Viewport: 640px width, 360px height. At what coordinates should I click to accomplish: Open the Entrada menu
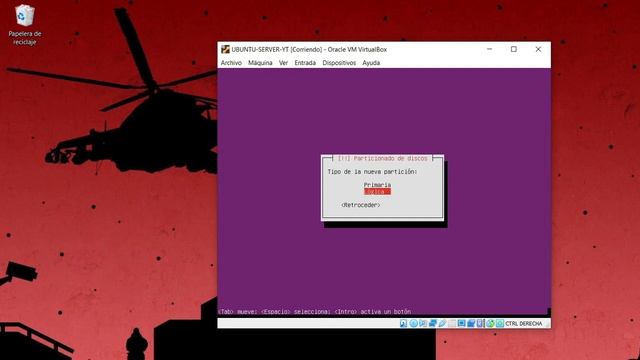tap(305, 63)
